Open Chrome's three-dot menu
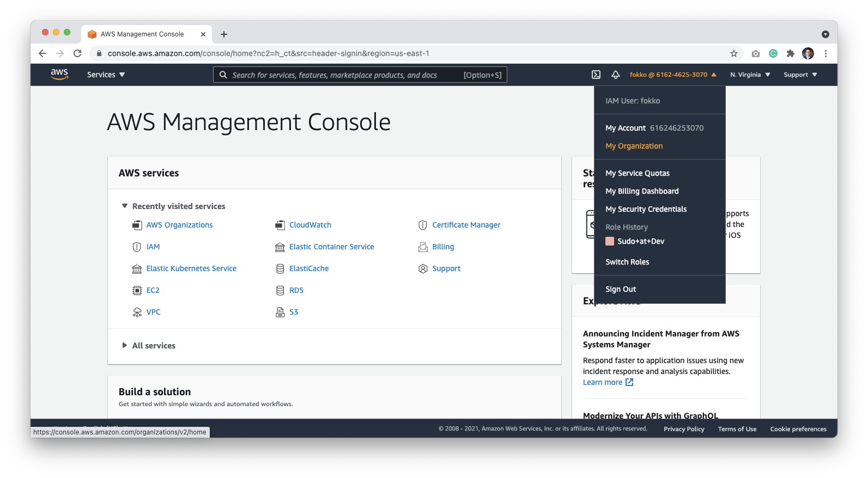The image size is (868, 478). (825, 53)
